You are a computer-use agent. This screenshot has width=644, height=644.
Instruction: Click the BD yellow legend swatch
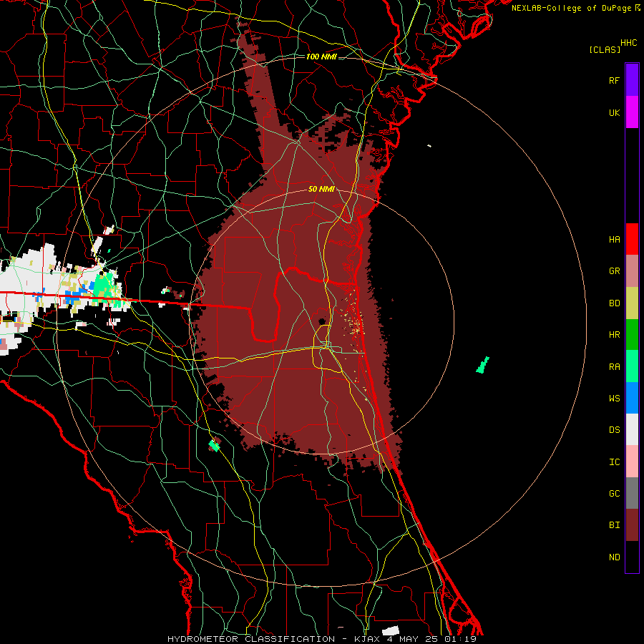coord(632,303)
